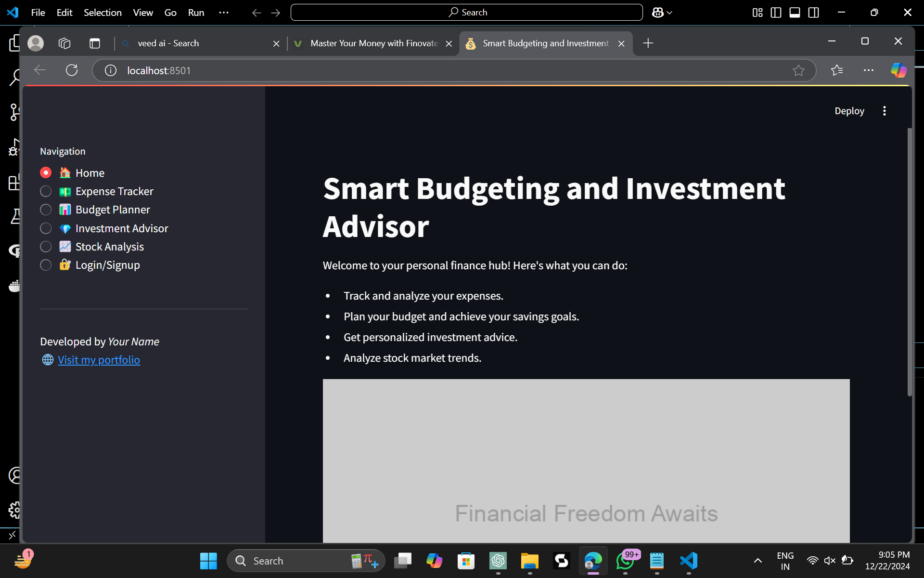Toggle VS Code panel layout icon
Viewport: 924px width, 578px height.
pos(795,13)
